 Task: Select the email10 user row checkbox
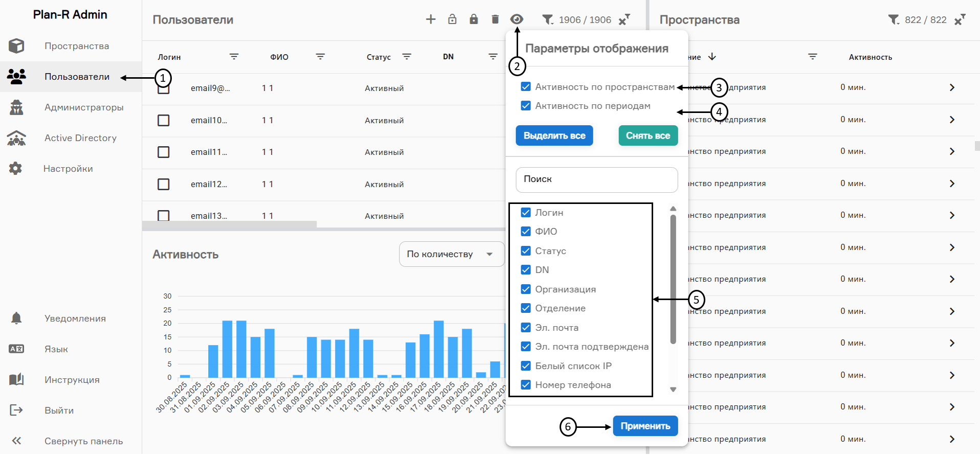tap(164, 120)
